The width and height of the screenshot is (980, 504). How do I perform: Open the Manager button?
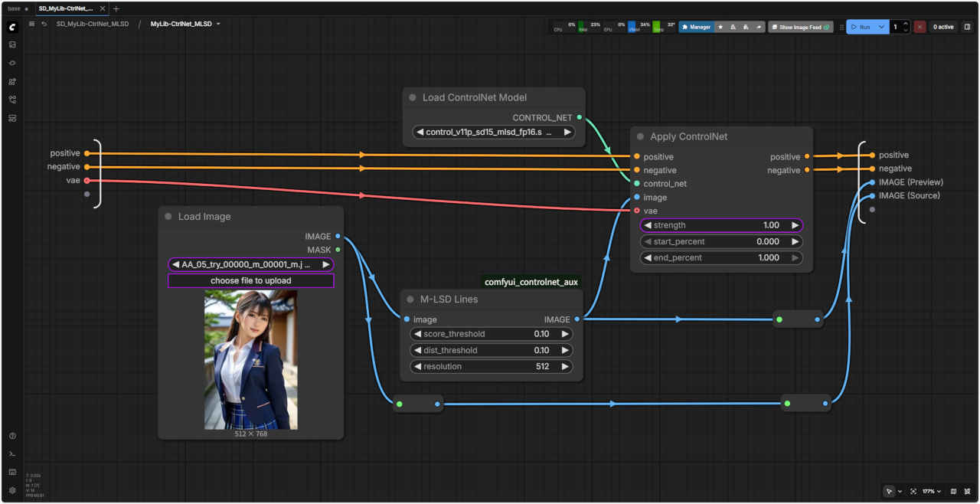(x=696, y=27)
